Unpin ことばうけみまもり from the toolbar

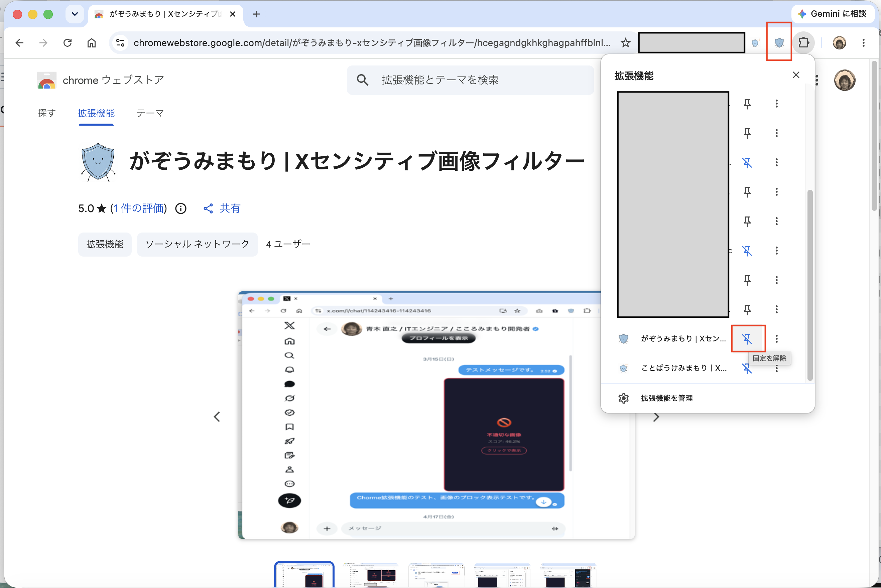click(x=747, y=368)
